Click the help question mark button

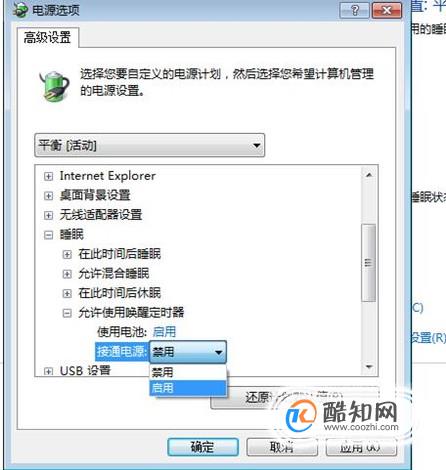point(354,10)
